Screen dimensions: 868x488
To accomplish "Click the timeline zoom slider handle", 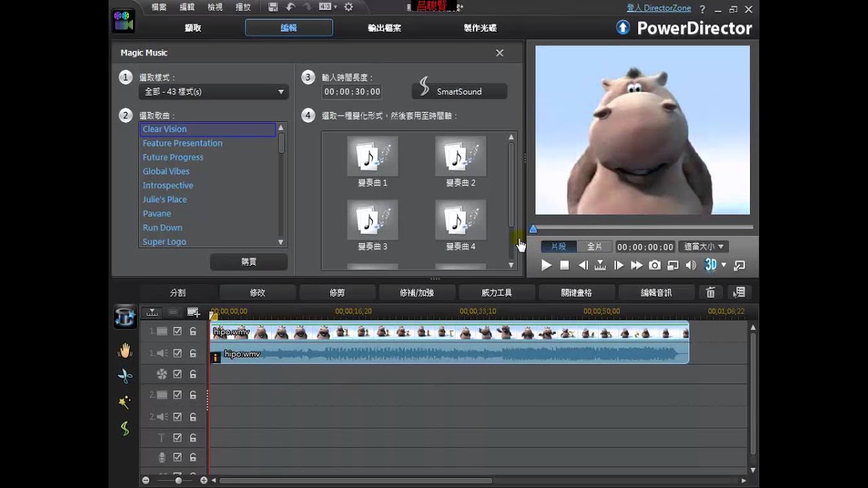I will click(x=178, y=480).
